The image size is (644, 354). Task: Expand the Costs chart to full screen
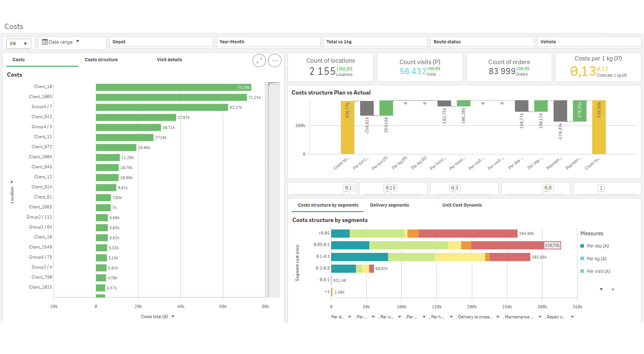[x=259, y=61]
